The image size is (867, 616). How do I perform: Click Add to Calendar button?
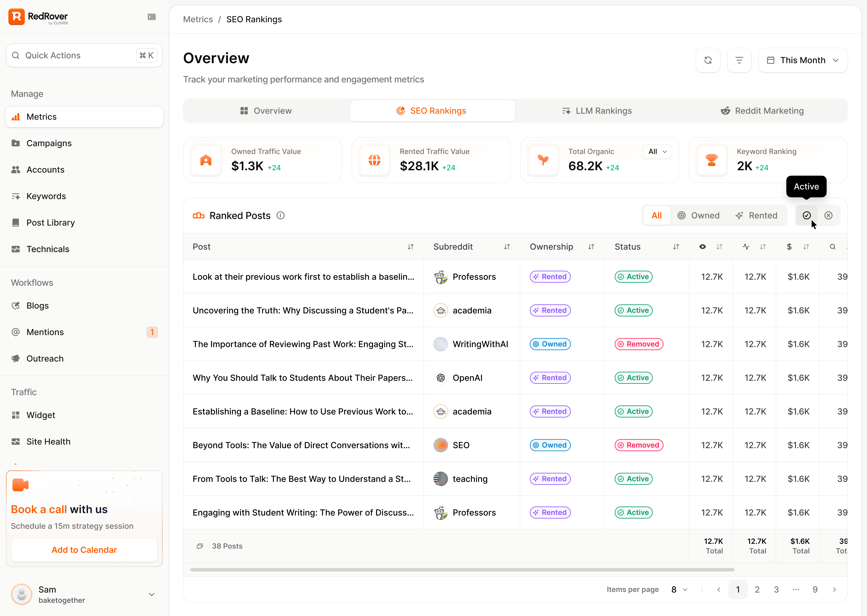tap(84, 550)
